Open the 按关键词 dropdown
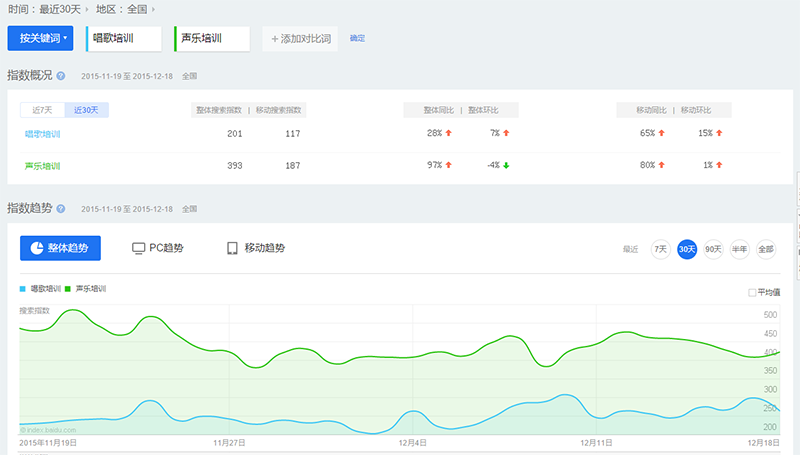 pyautogui.click(x=40, y=38)
